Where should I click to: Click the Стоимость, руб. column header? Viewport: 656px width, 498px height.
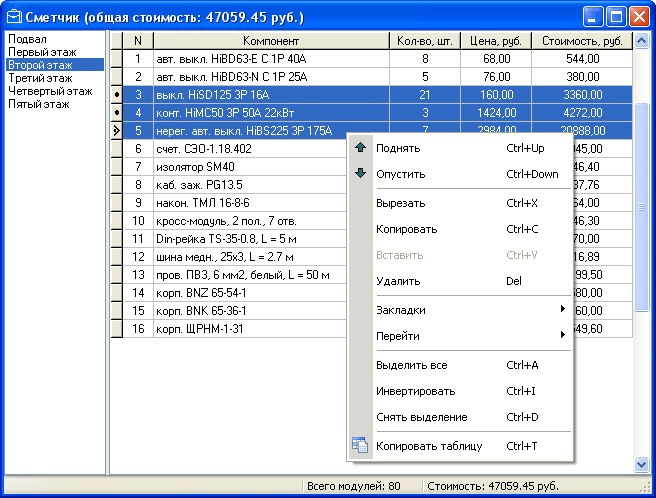(582, 41)
